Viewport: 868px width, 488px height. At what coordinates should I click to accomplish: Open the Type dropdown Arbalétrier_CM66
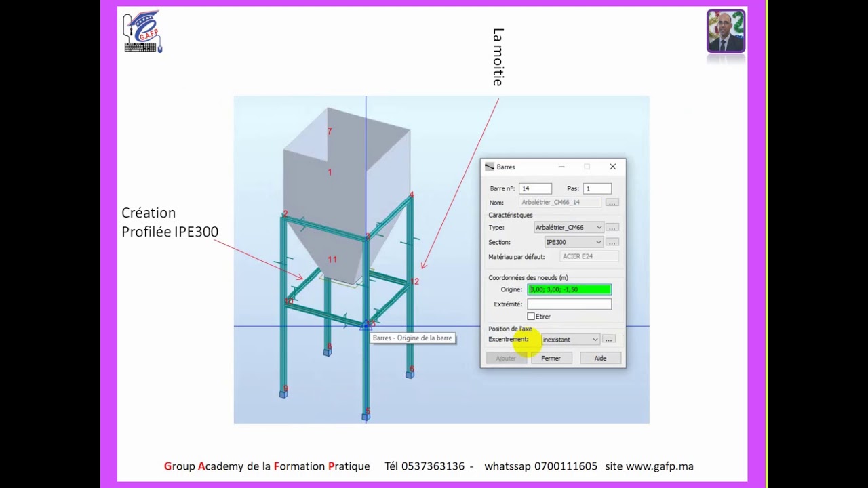[568, 228]
